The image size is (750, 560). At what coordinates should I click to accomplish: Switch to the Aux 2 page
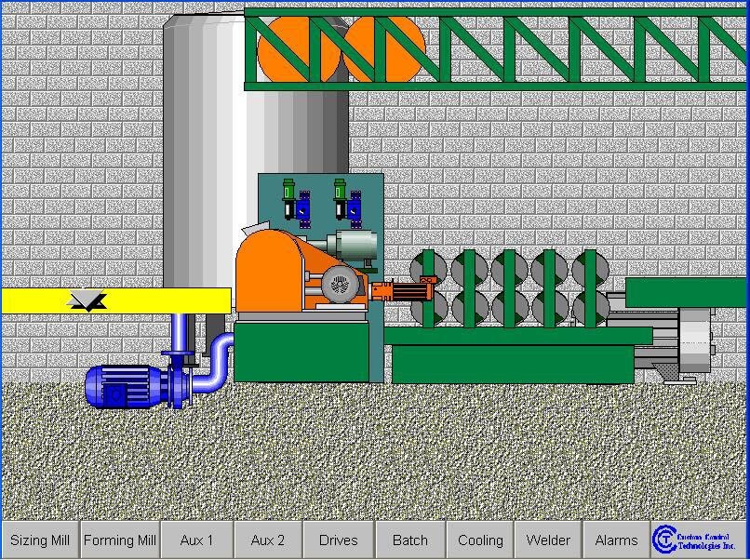[268, 540]
